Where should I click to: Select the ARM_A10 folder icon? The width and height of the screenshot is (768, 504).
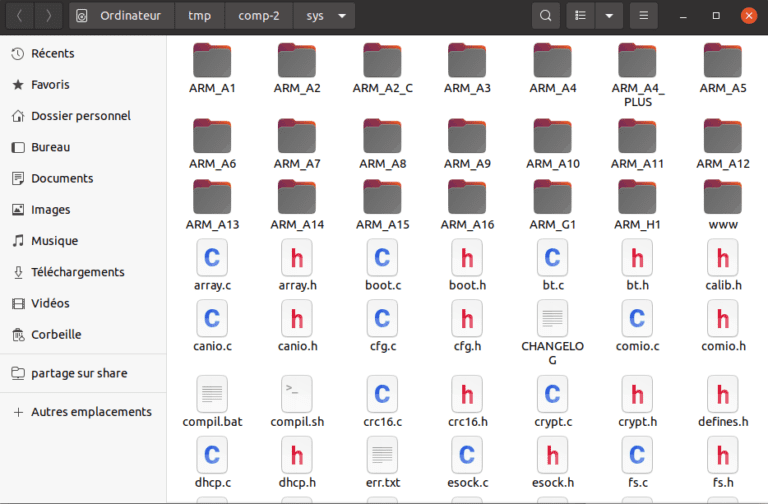pyautogui.click(x=552, y=136)
